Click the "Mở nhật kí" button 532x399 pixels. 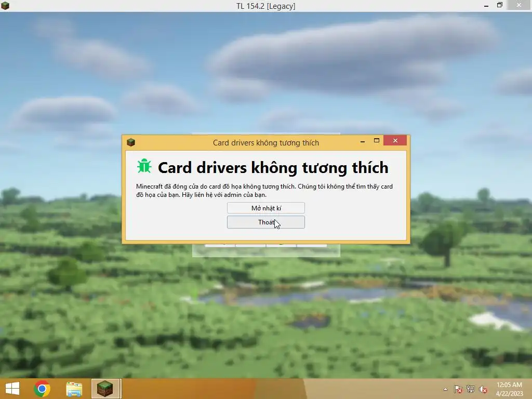[x=265, y=208]
